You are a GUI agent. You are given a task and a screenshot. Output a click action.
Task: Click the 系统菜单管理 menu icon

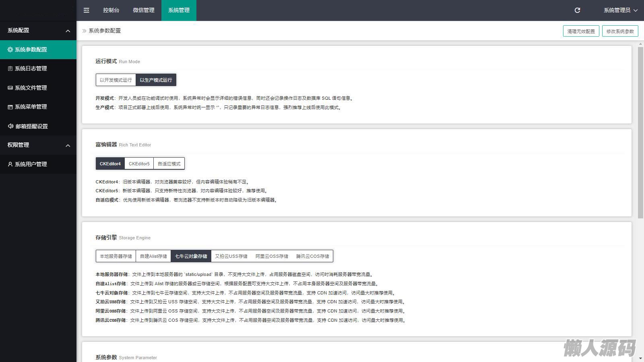click(10, 107)
